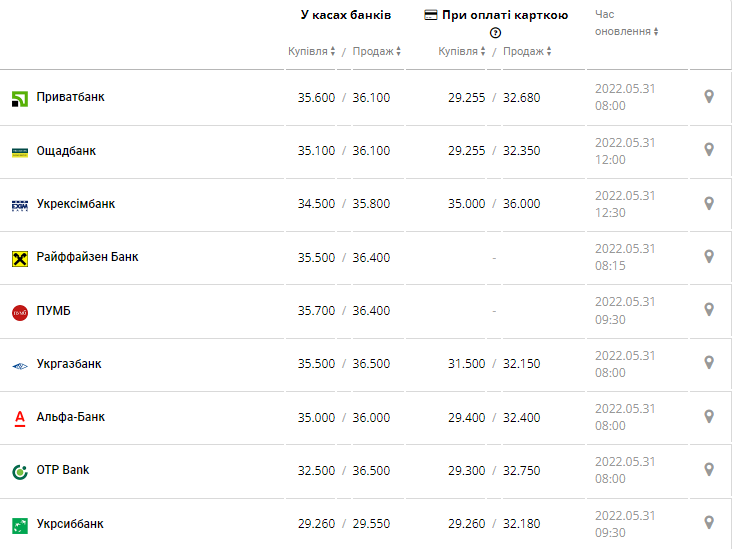Click the map pin for Приватбанк
The width and height of the screenshot is (732, 549).
709,97
